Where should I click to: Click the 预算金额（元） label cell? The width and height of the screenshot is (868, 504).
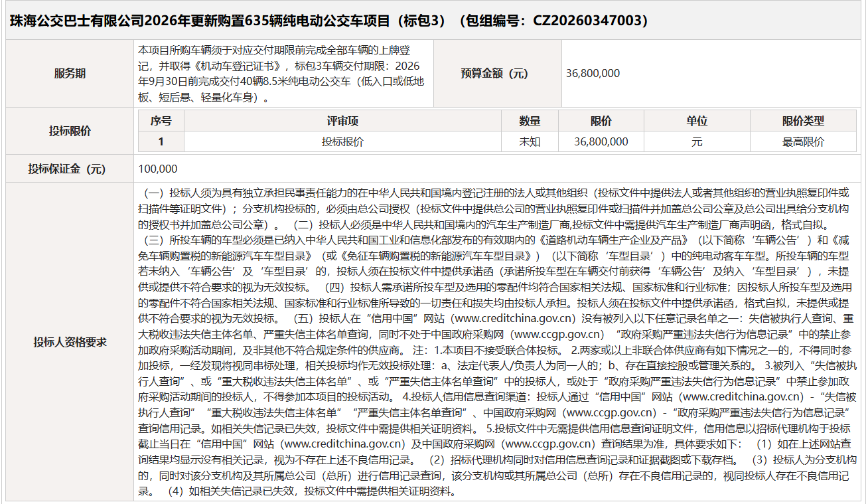point(498,74)
